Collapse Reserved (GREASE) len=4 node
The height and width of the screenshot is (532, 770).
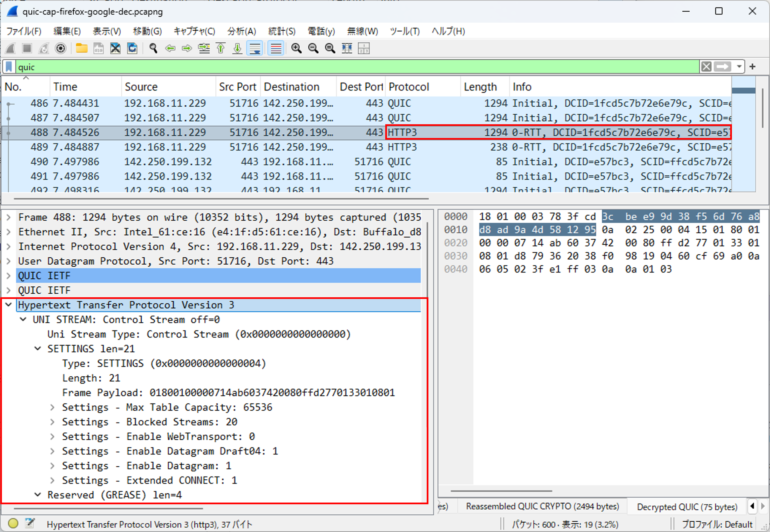(38, 495)
